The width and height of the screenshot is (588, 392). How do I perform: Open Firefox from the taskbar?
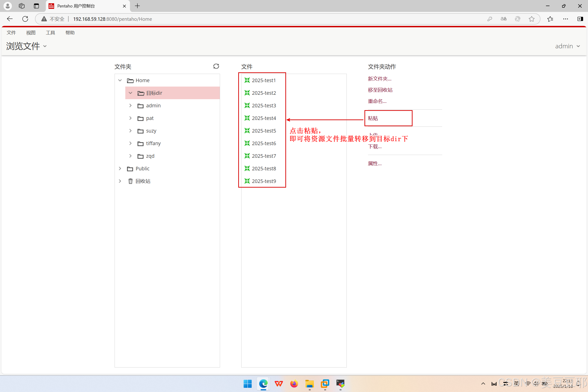pyautogui.click(x=294, y=384)
